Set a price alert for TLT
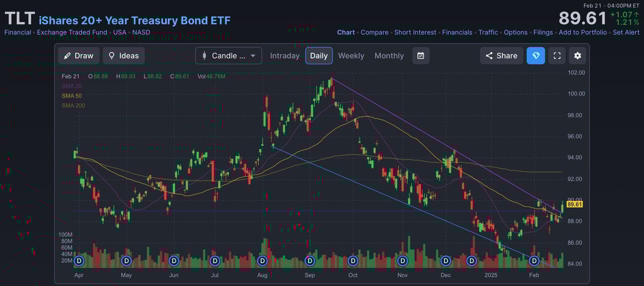644x286 pixels. 626,32
